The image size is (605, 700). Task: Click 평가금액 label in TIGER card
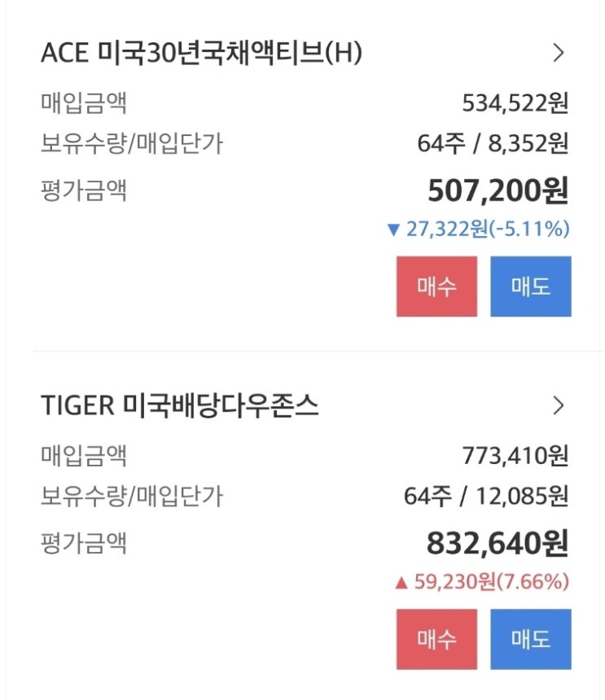84,542
